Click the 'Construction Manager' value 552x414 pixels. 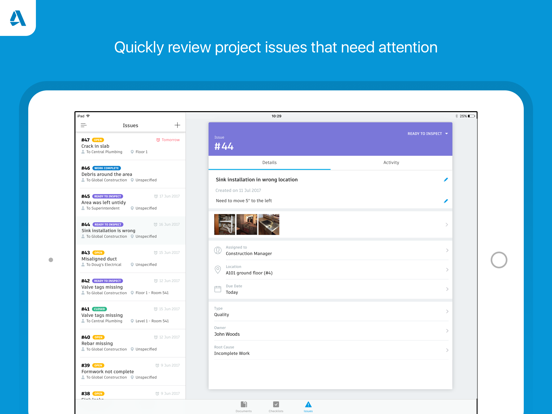[x=249, y=253]
